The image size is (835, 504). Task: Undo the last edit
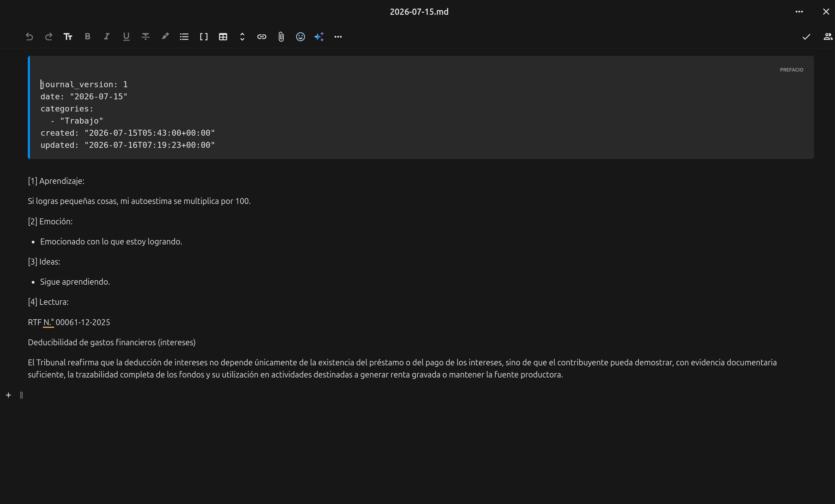pos(30,37)
